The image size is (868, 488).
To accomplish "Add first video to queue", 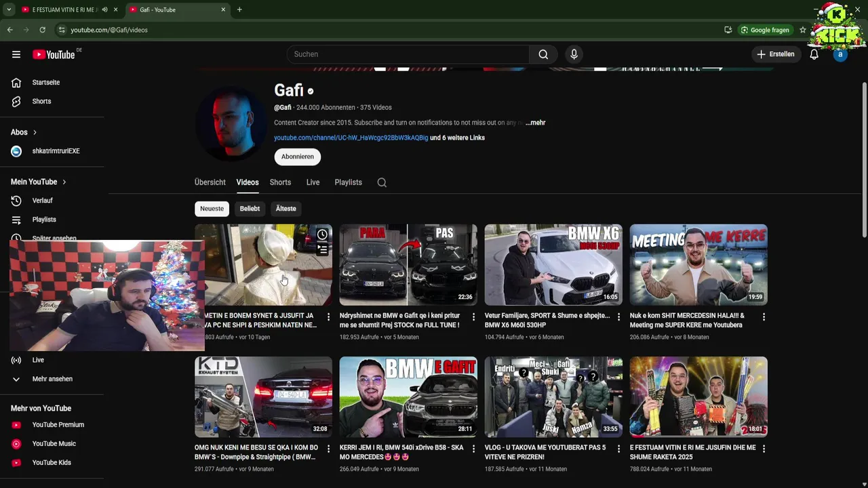I will (x=322, y=250).
